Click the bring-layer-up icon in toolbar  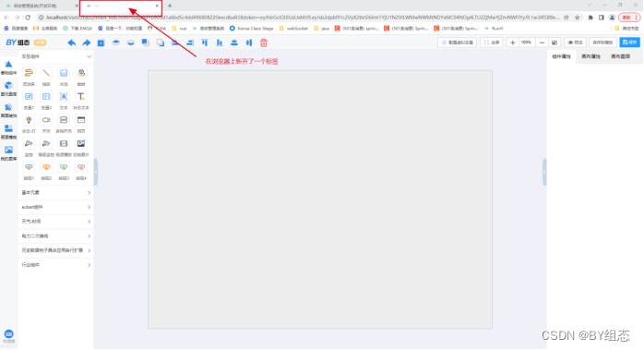(x=116, y=42)
